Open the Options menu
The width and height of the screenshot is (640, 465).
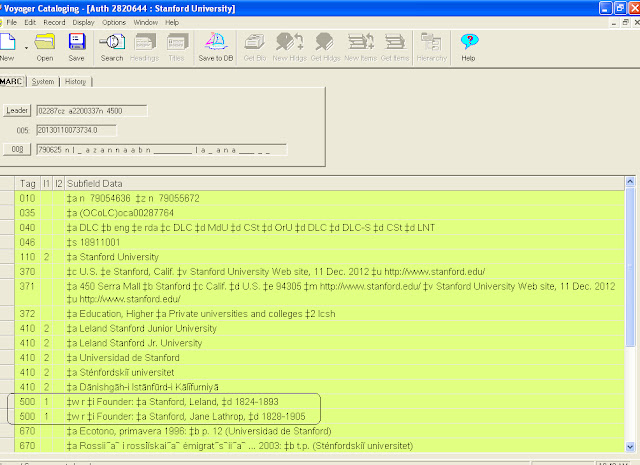tap(114, 22)
